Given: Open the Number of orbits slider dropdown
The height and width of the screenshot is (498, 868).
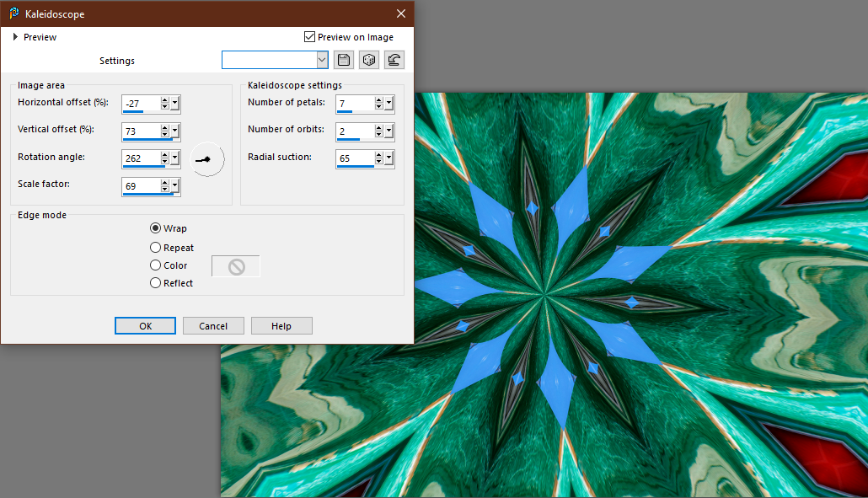Looking at the screenshot, I should [x=389, y=131].
